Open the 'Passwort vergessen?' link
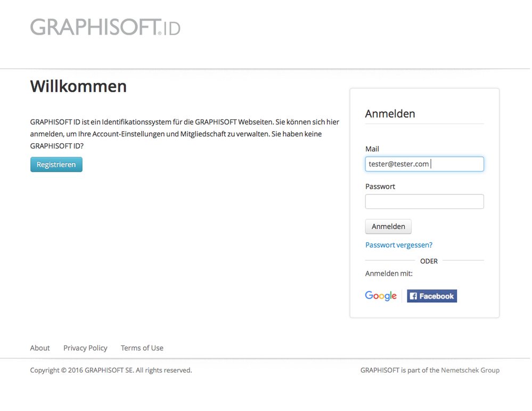This screenshot has height=411, width=532. click(x=399, y=245)
